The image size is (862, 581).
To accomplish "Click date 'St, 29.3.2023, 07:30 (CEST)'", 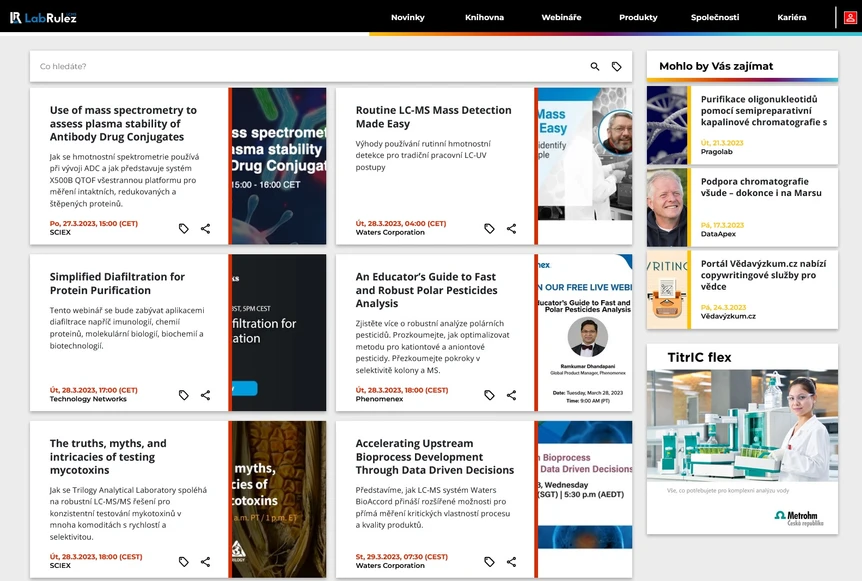I will pos(401,557).
